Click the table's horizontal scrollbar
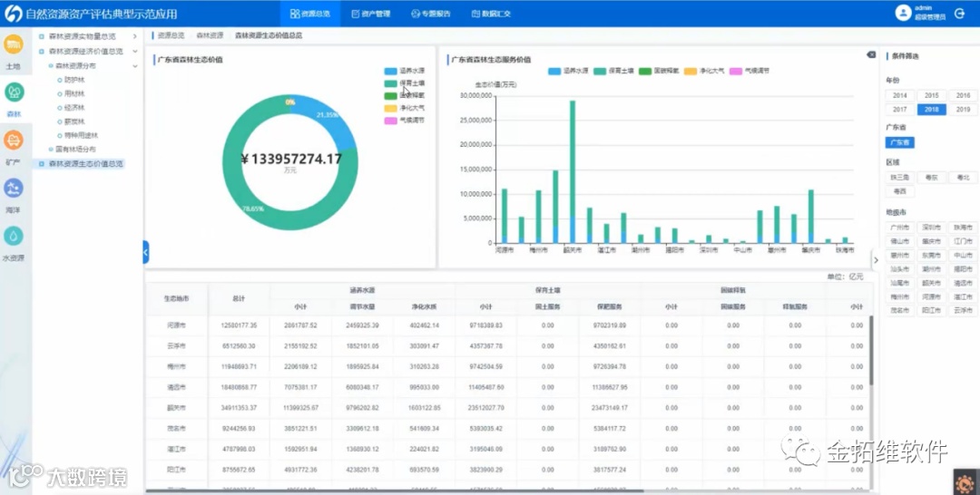Viewport: 980px width, 495px height. click(x=395, y=490)
